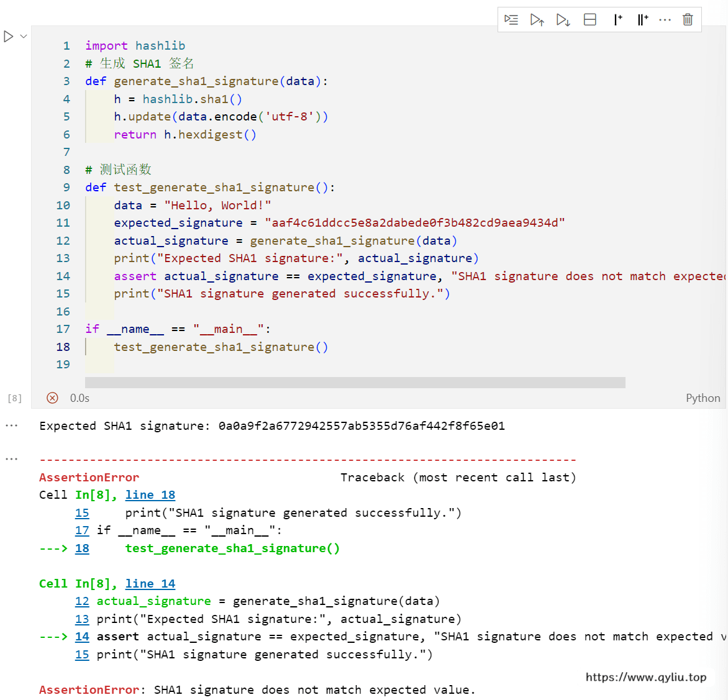
Task: Click the Run by Line icon
Action: click(x=511, y=20)
